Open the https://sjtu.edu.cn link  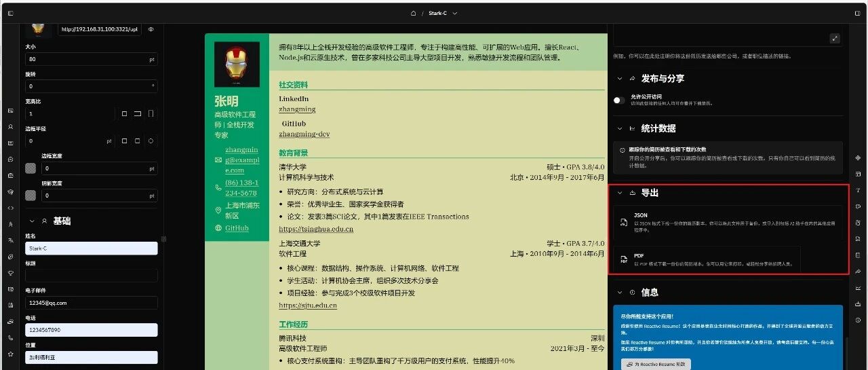point(308,306)
